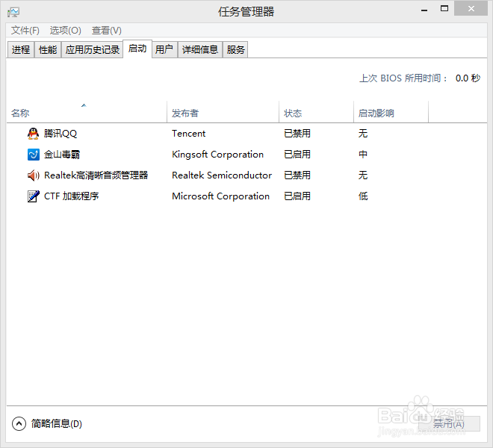Image resolution: width=493 pixels, height=448 pixels.
Task: Click the 低 impact value for CTF
Action: [363, 196]
